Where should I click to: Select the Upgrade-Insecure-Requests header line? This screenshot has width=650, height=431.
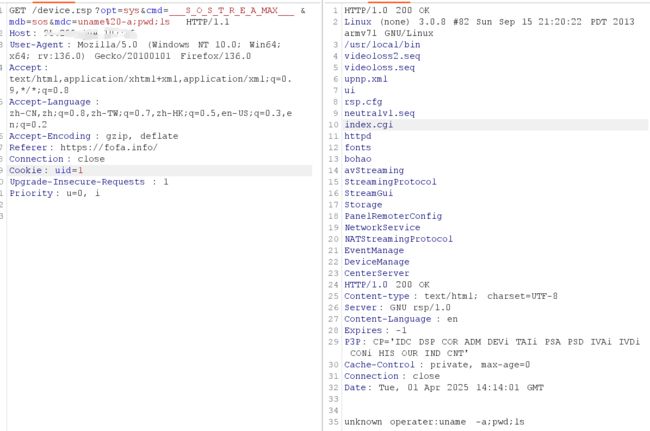click(89, 182)
